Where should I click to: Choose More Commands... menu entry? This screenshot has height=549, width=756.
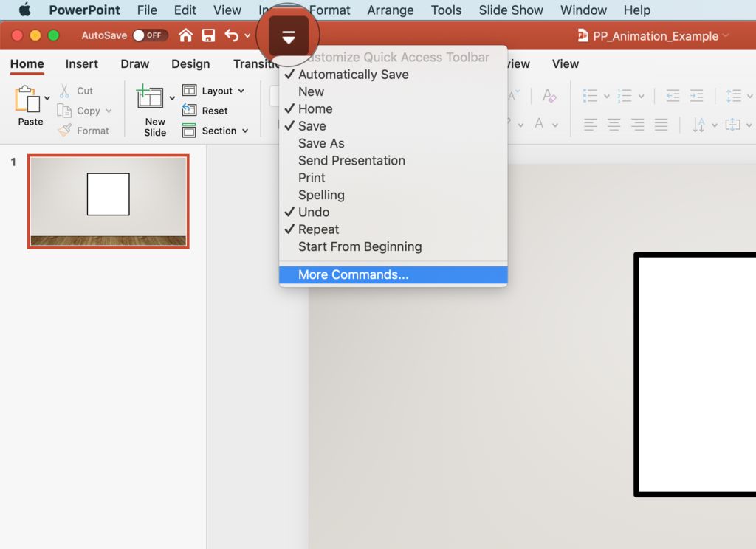(x=393, y=274)
